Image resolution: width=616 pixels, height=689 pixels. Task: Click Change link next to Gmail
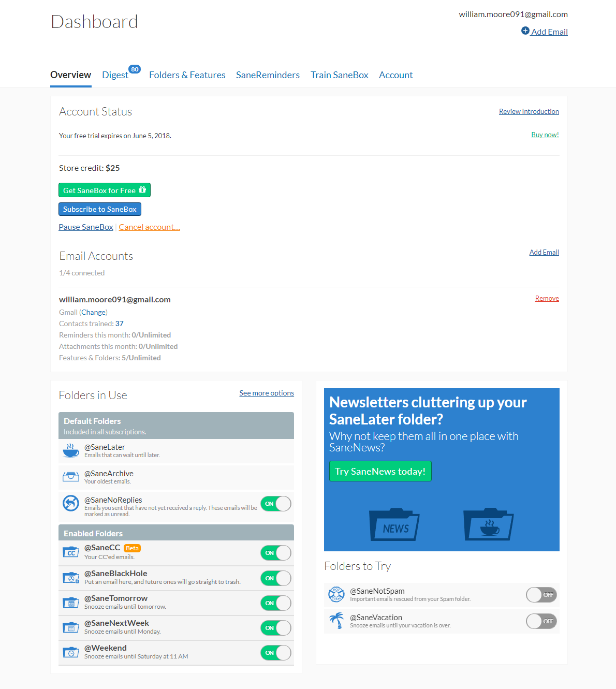click(94, 312)
